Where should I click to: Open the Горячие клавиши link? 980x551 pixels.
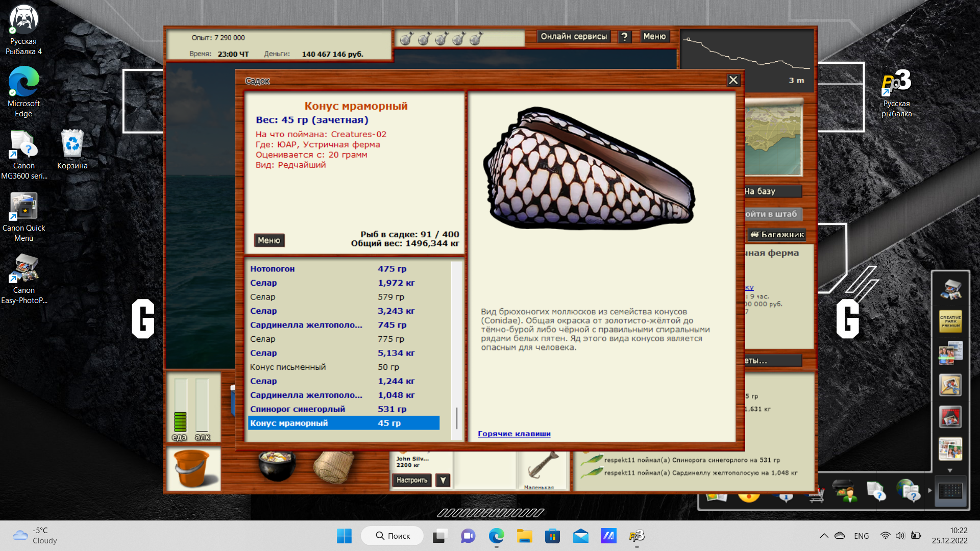pyautogui.click(x=514, y=434)
